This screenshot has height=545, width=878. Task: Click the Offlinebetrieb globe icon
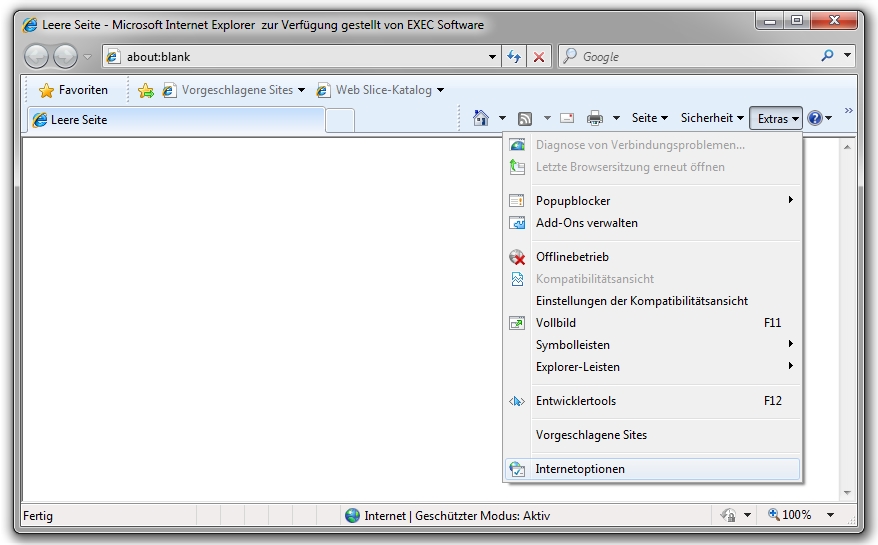tap(517, 257)
